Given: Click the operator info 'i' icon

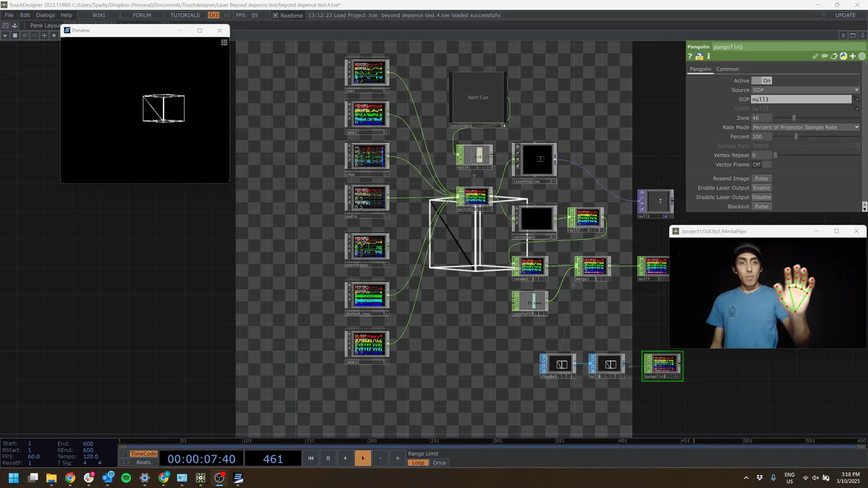Looking at the screenshot, I should 708,56.
